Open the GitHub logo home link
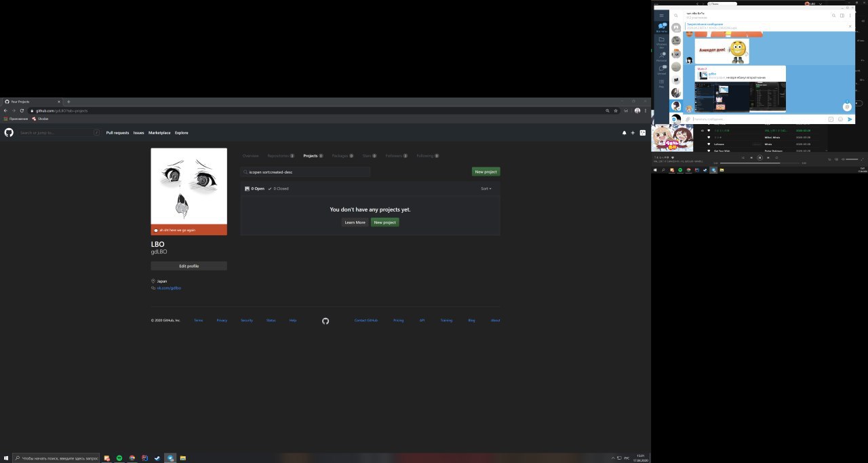The width and height of the screenshot is (868, 463). [9, 133]
